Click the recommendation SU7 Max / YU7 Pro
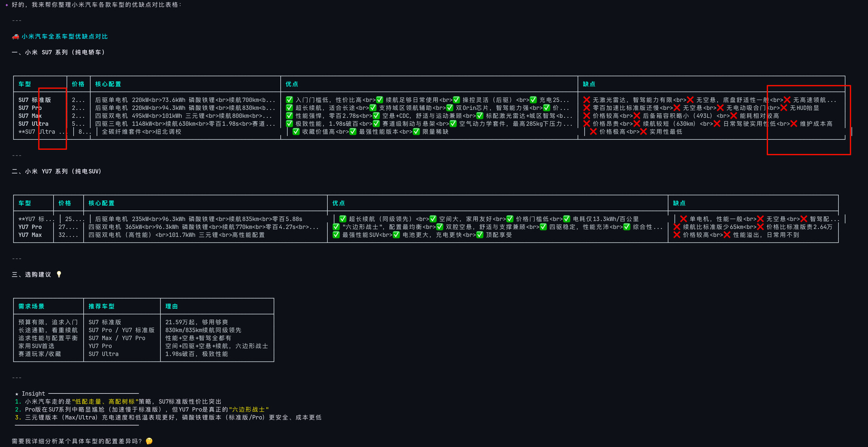The image size is (868, 447). [x=117, y=338]
